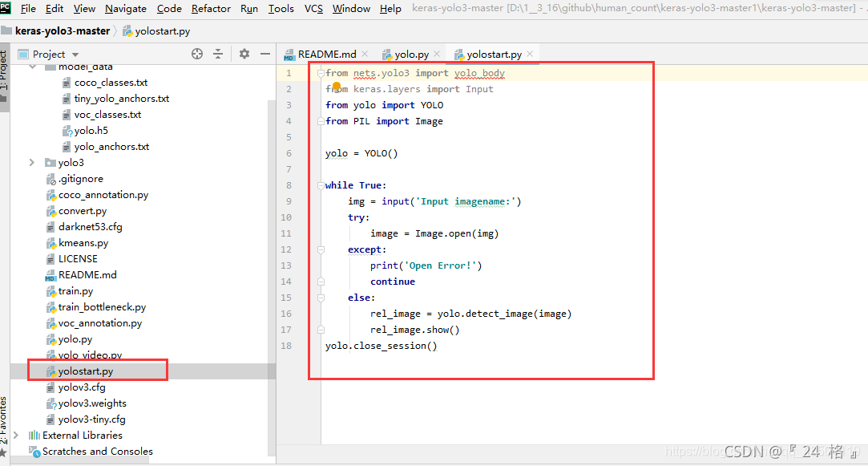
Task: Collapse the else block fold marker on line 15
Action: (x=321, y=298)
